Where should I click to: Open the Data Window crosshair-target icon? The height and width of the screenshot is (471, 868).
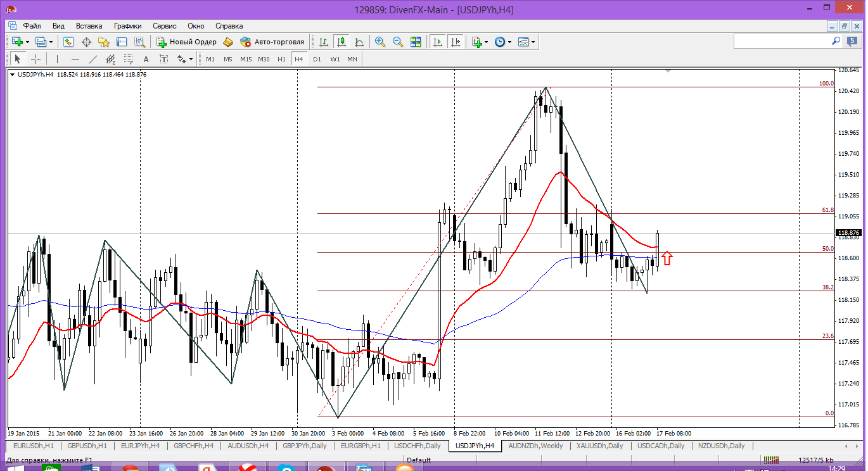point(86,42)
